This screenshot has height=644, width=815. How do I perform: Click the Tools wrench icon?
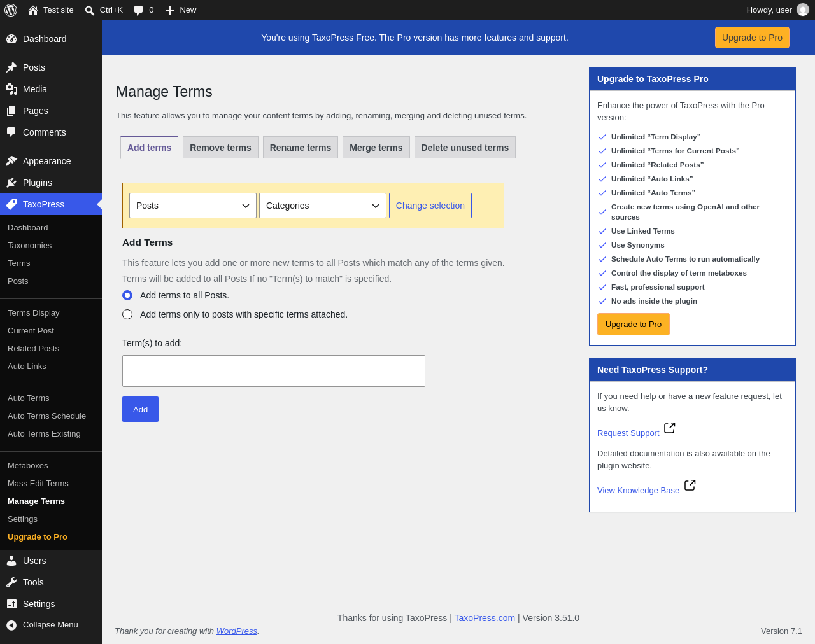(x=11, y=582)
